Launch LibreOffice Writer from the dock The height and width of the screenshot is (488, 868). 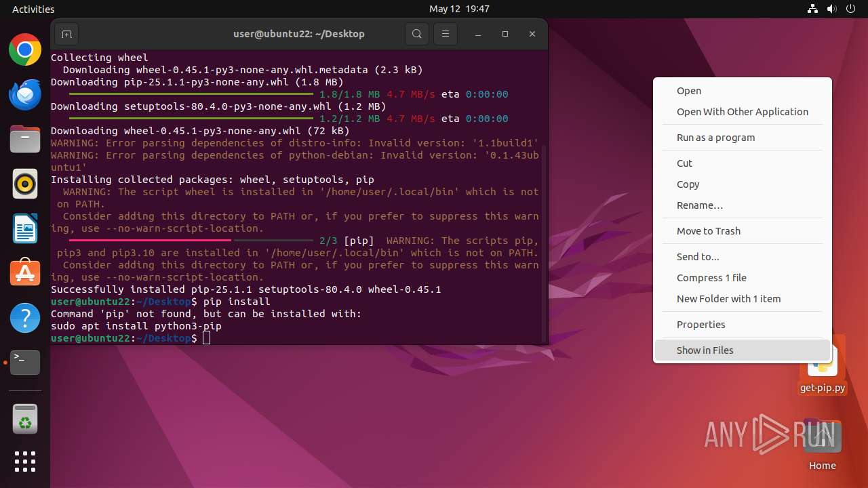click(x=25, y=228)
